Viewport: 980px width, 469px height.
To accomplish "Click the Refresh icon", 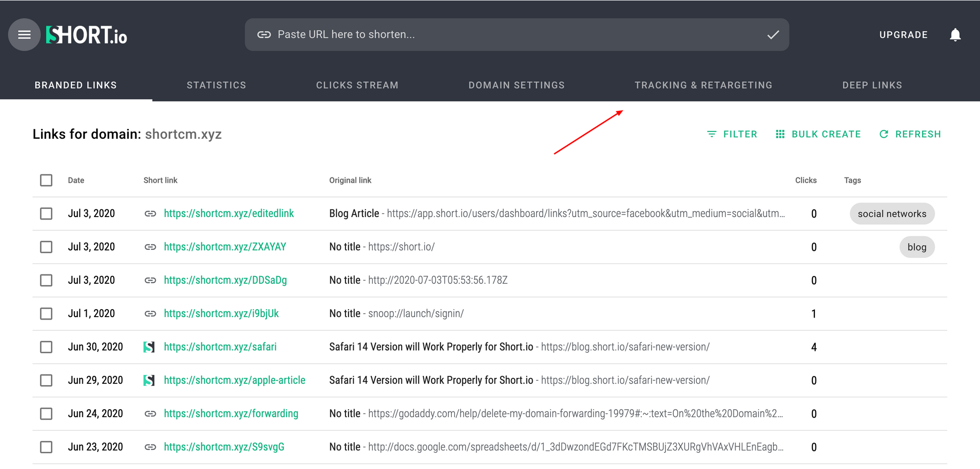I will pyautogui.click(x=883, y=134).
